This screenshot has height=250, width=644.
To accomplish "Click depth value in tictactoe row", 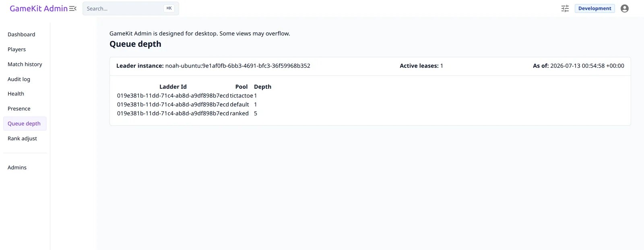I will (256, 96).
